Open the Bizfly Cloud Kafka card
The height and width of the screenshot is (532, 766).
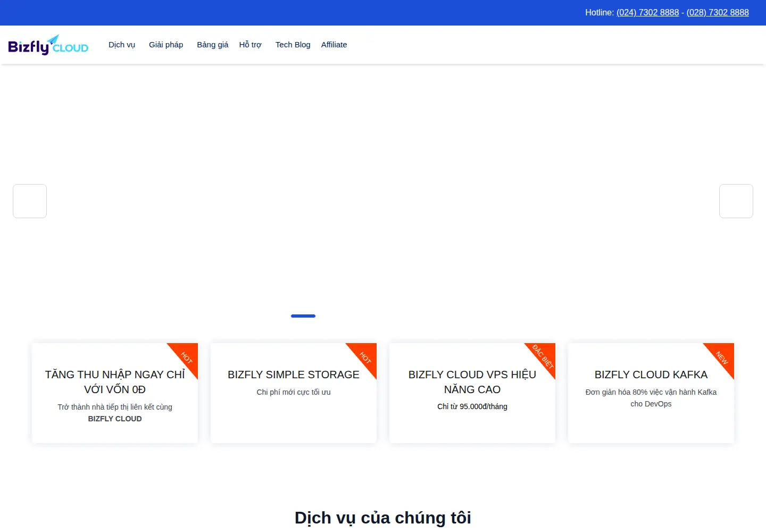651,393
